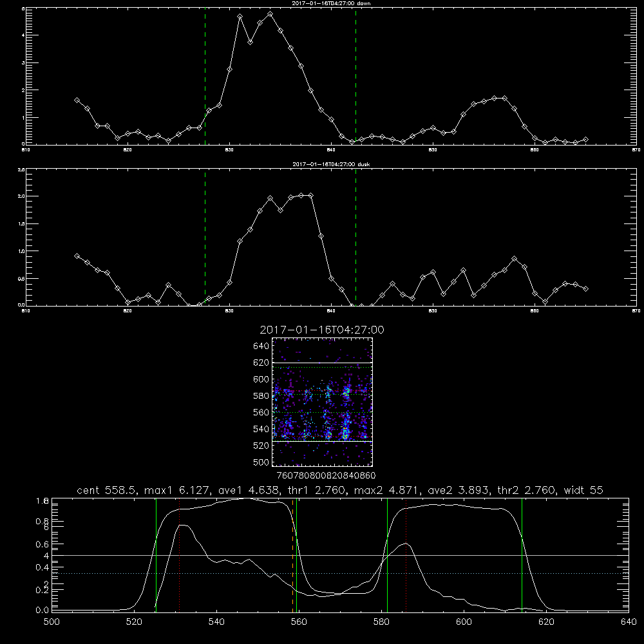Click the 870 tick label on dawn plot x-axis

[x=636, y=150]
